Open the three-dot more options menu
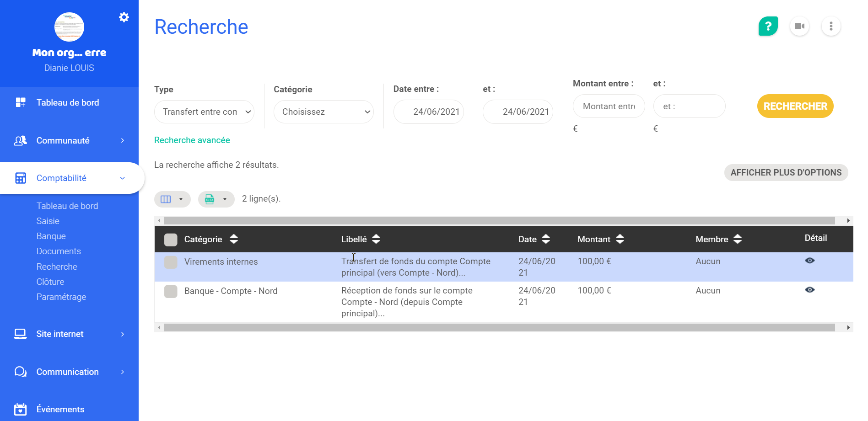The height and width of the screenshot is (421, 868). click(830, 26)
